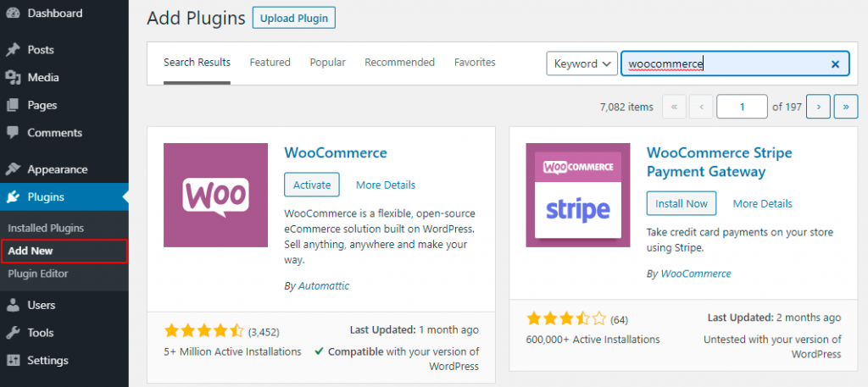Click the Media icon in sidebar
868x387 pixels.
(13, 77)
